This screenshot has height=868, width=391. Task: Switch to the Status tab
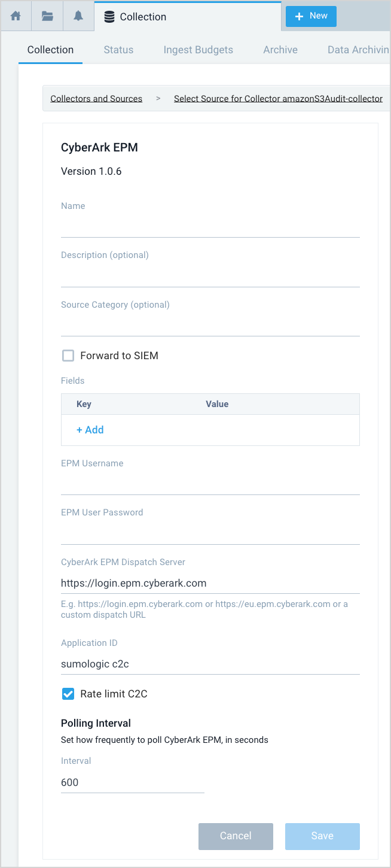118,50
